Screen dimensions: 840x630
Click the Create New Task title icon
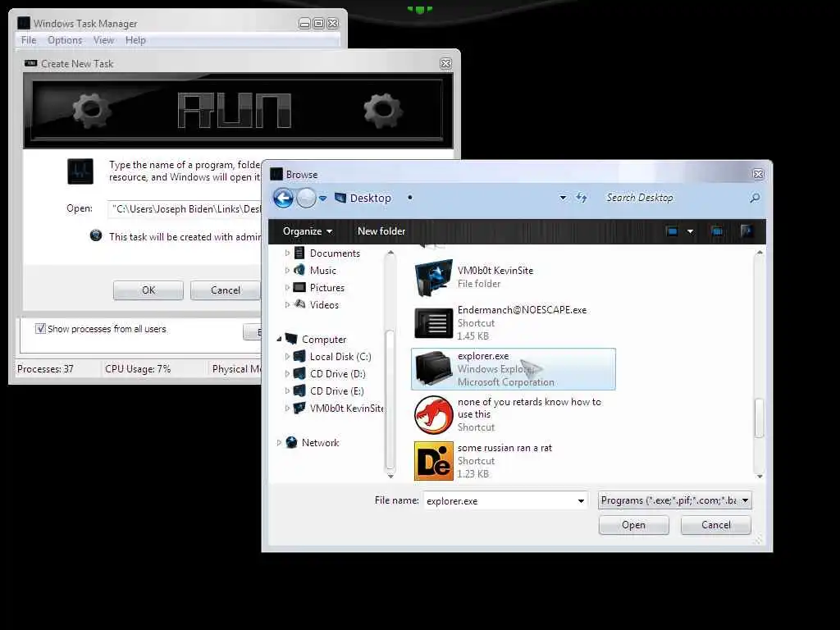(31, 63)
